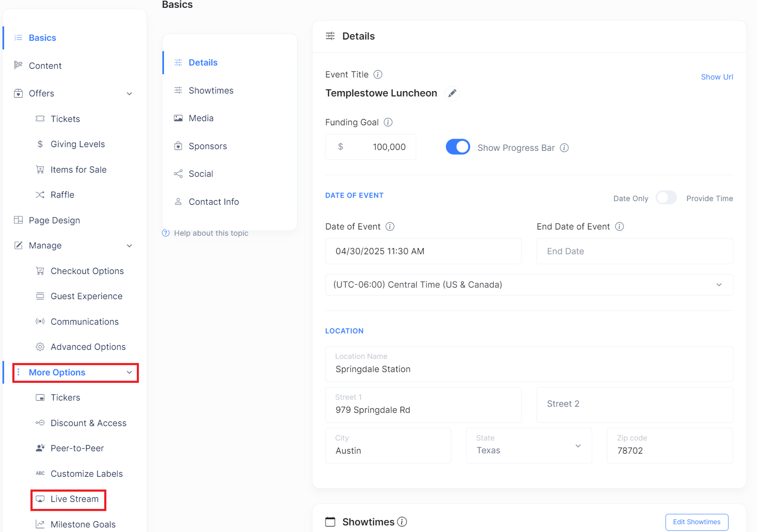Collapse the More Options chevron
The width and height of the screenshot is (757, 532).
[x=130, y=372]
